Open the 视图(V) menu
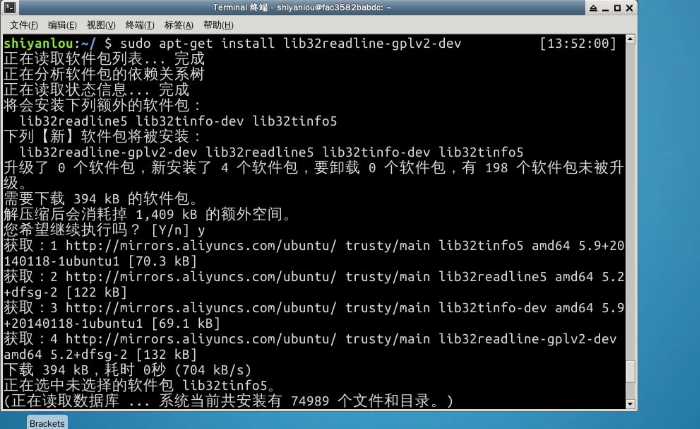The image size is (700, 429). pyautogui.click(x=101, y=25)
